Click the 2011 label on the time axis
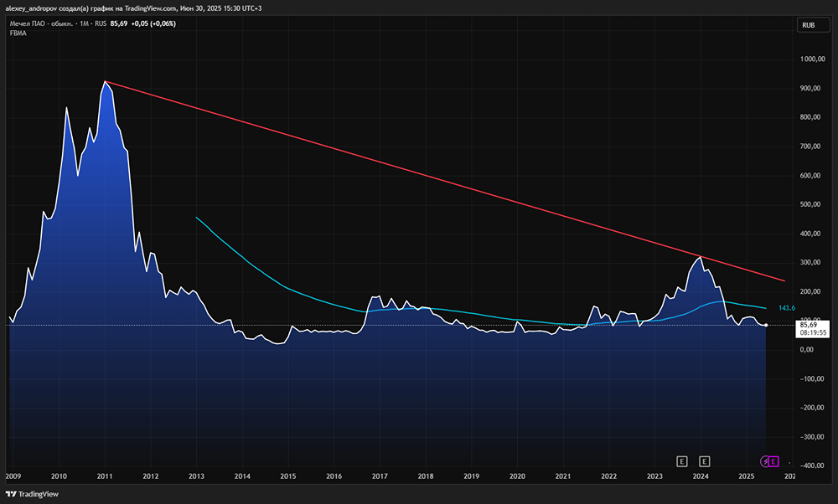The width and height of the screenshot is (838, 504). click(105, 476)
